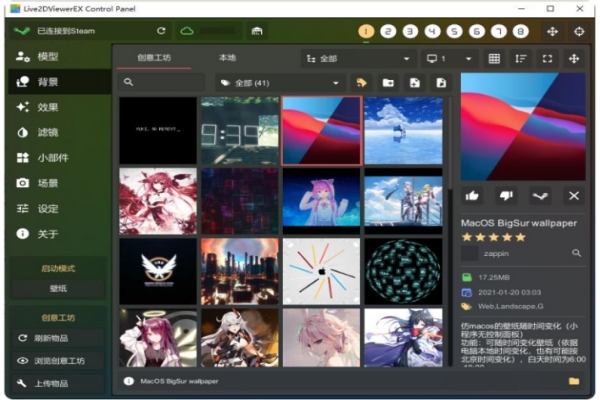Click the 壁纸 launch mode button

pos(58,289)
